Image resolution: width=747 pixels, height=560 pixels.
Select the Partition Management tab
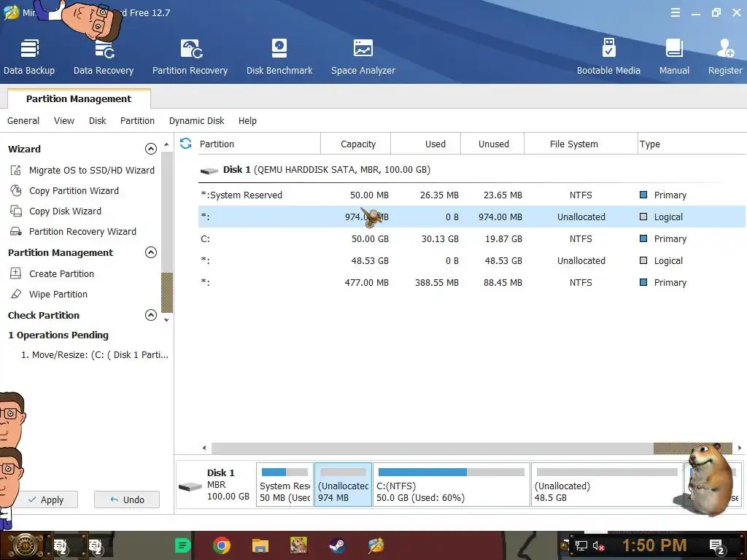(79, 98)
